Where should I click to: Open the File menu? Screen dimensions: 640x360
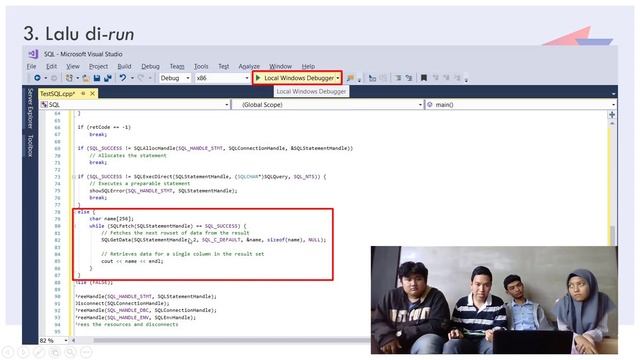(31, 66)
